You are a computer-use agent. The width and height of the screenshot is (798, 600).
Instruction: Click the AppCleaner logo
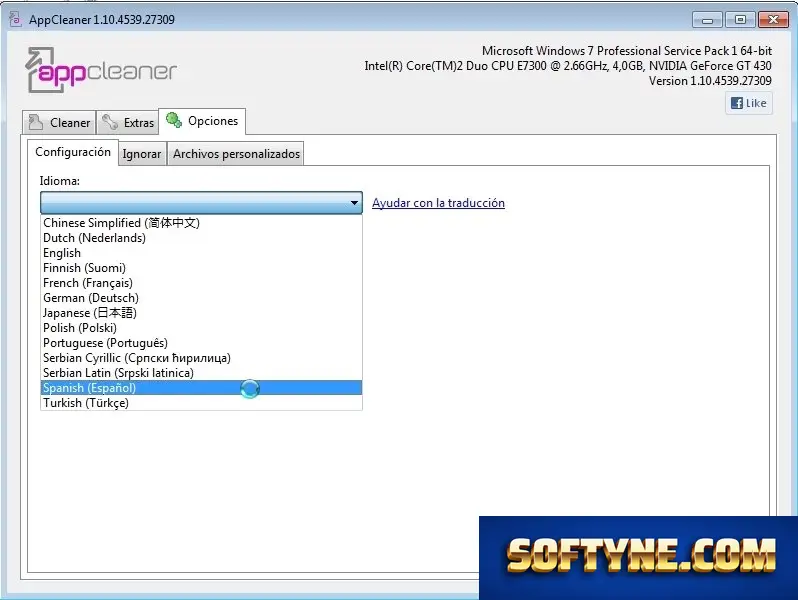coord(101,70)
